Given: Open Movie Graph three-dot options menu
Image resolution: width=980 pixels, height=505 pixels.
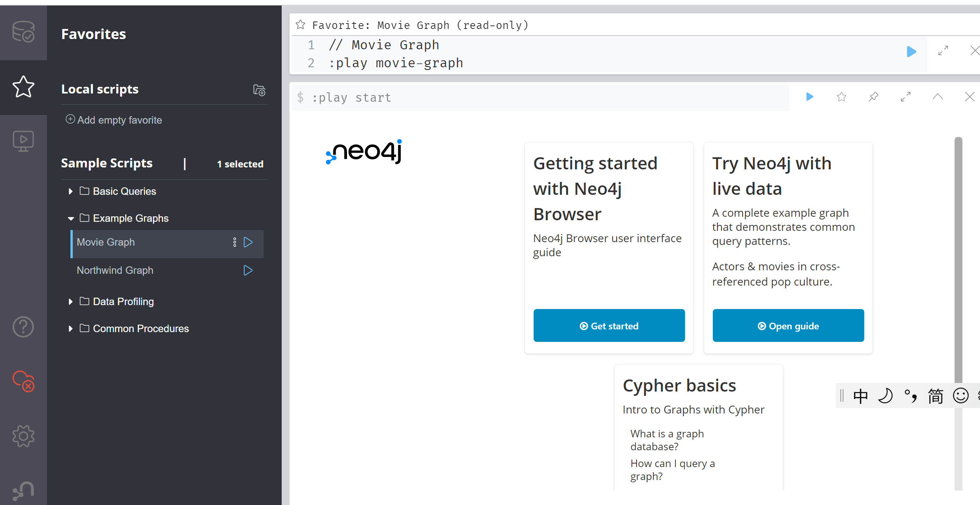Looking at the screenshot, I should pyautogui.click(x=235, y=242).
